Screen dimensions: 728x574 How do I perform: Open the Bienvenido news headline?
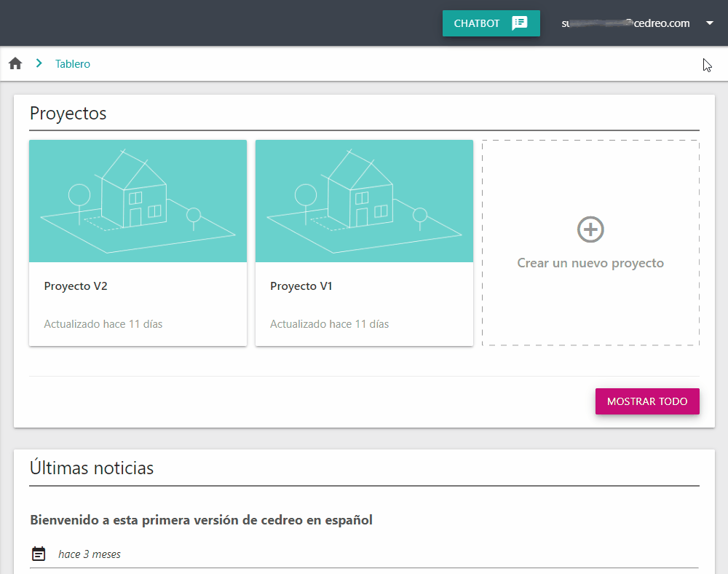[x=201, y=520]
